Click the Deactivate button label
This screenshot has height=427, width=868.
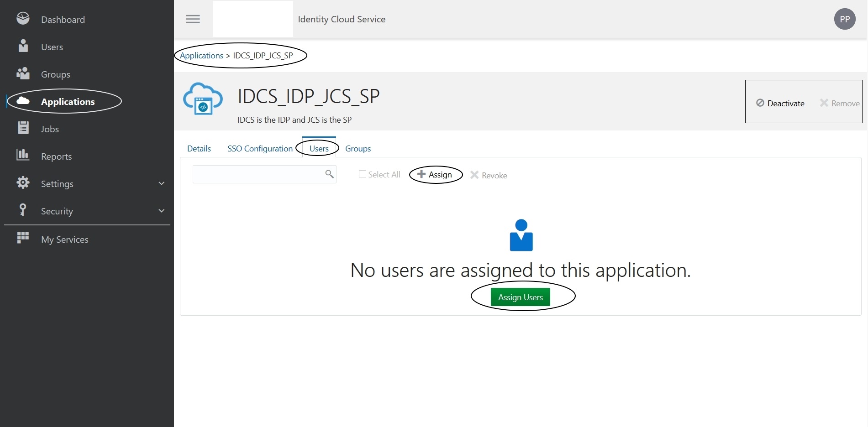[x=786, y=104]
